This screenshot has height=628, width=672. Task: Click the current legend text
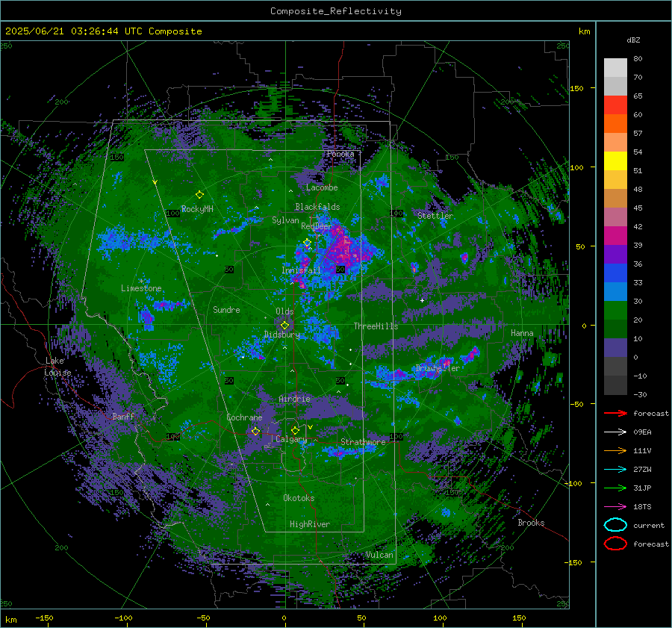649,526
